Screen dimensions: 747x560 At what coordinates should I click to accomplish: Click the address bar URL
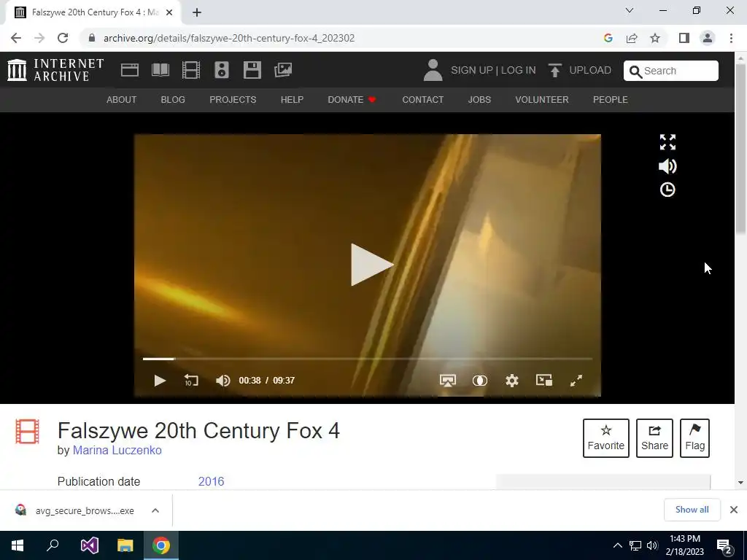pos(229,38)
